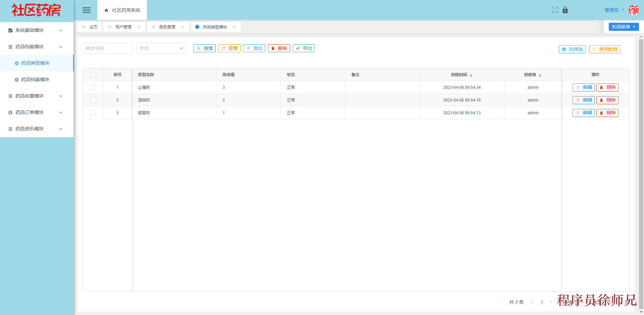Check the row checkbox for 感冒药
Screen dimensions: 644x315
[93, 113]
